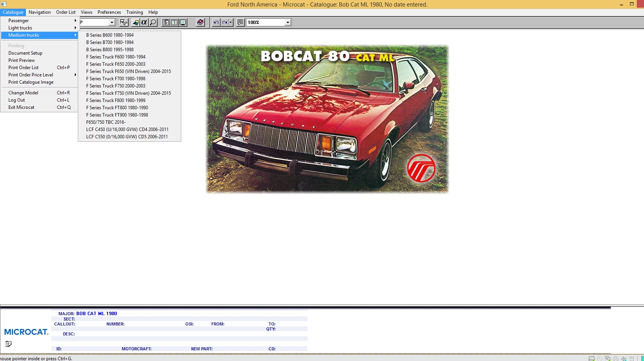Open the Training menu
The width and height of the screenshot is (644, 361).
pos(135,12)
